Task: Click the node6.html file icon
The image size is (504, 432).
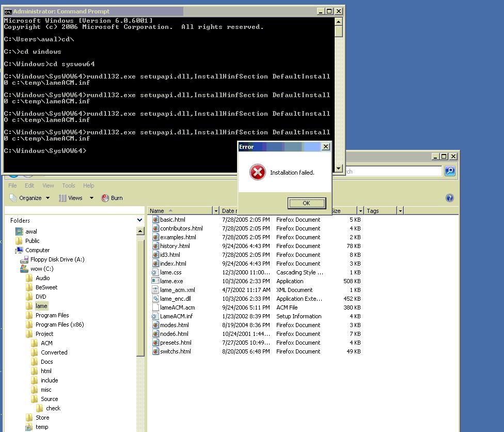Action: 155,334
